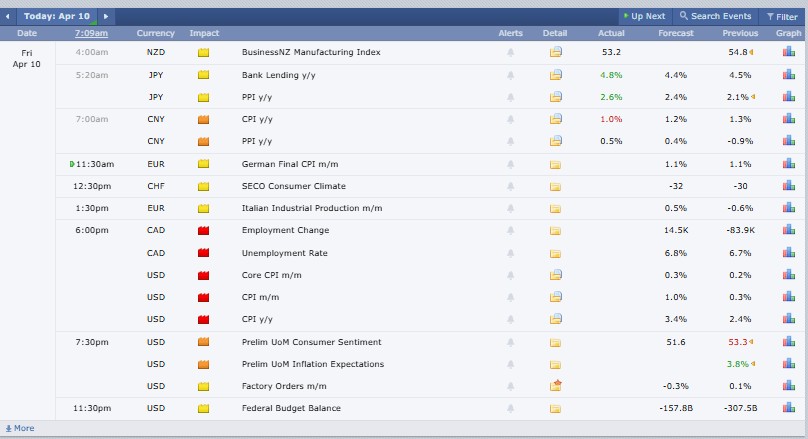808x439 pixels.
Task: Click the Currency column header
Action: point(156,33)
